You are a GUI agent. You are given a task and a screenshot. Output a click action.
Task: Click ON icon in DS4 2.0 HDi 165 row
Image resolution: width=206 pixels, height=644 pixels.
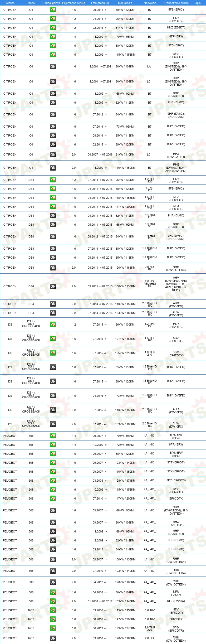point(53,268)
